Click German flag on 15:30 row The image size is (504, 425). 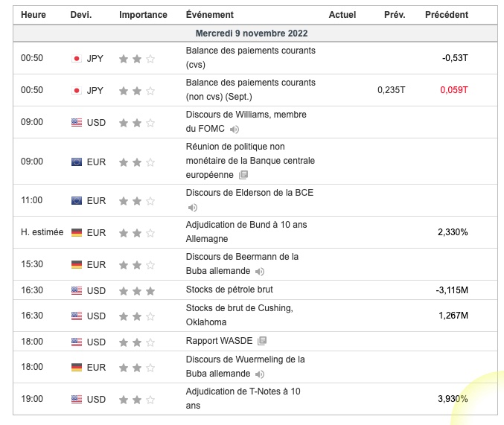click(77, 264)
